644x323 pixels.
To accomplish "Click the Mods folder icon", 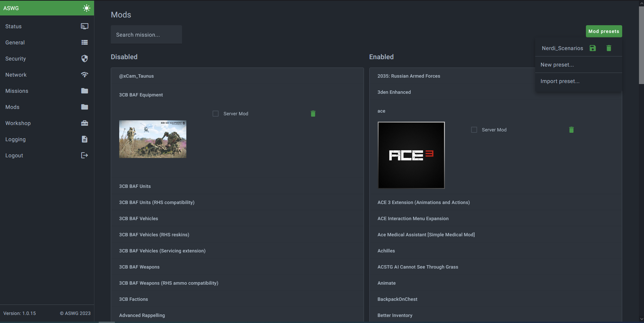I will coord(85,107).
